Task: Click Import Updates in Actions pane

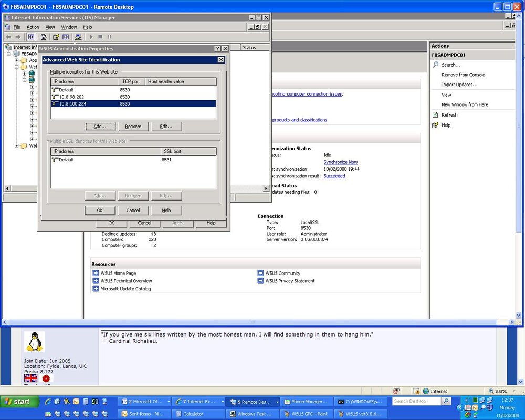Action: coord(459,85)
